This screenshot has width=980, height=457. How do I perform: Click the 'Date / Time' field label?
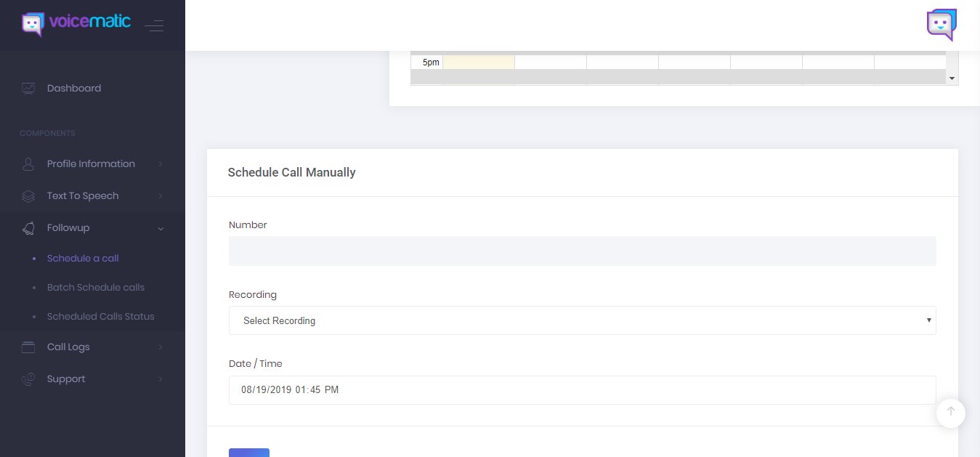(256, 364)
